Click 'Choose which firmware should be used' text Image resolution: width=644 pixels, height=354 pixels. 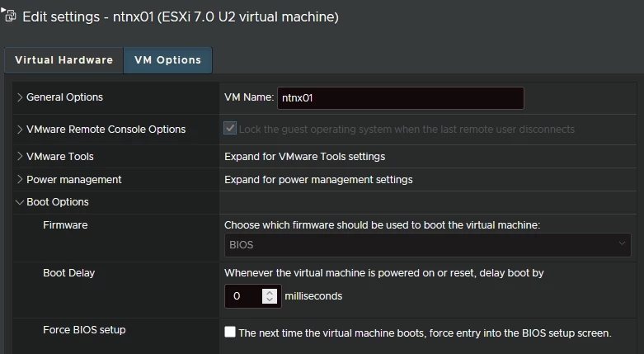click(382, 225)
